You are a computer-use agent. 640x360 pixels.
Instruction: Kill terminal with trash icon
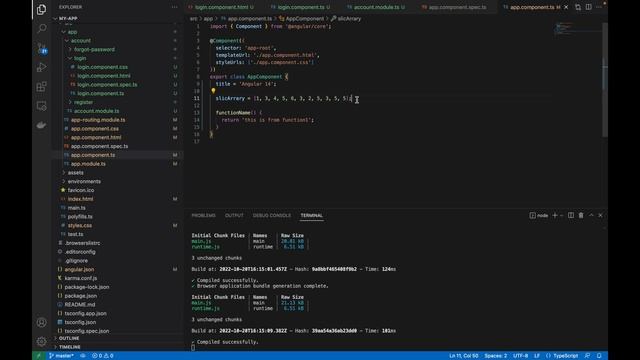coord(581,215)
